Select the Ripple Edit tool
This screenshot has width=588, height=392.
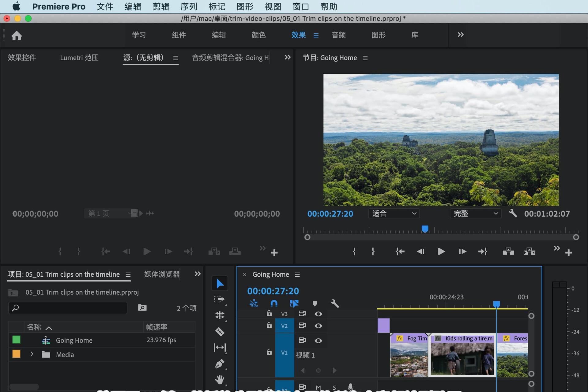coord(220,315)
